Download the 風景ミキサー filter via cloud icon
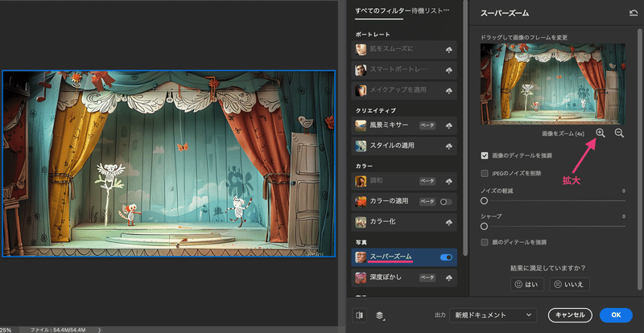 pyautogui.click(x=449, y=125)
